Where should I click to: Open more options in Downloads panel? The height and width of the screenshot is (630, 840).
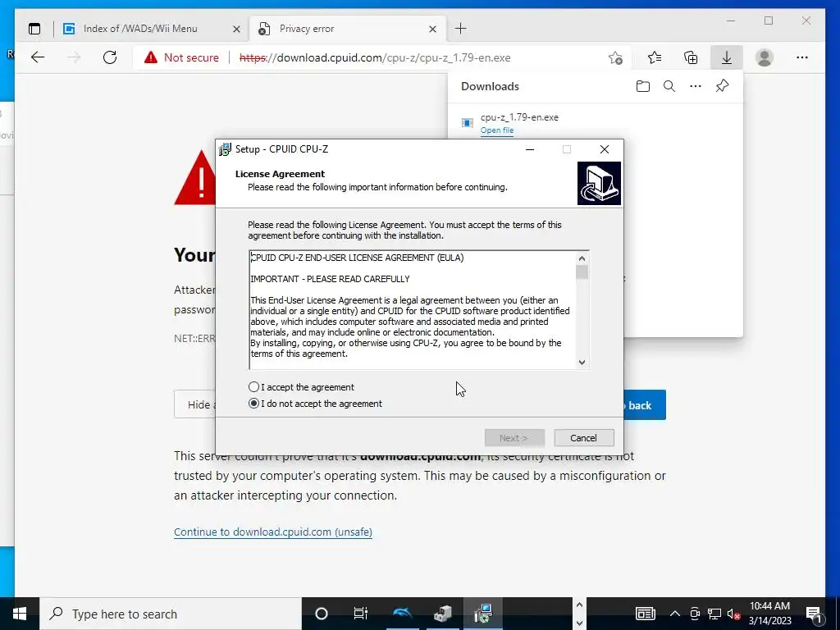click(696, 86)
